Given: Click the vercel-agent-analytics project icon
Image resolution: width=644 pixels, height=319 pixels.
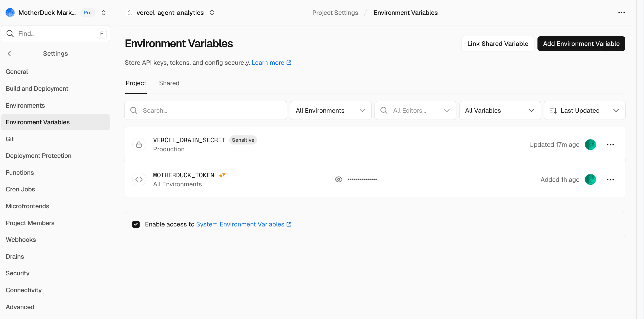Looking at the screenshot, I should (129, 12).
